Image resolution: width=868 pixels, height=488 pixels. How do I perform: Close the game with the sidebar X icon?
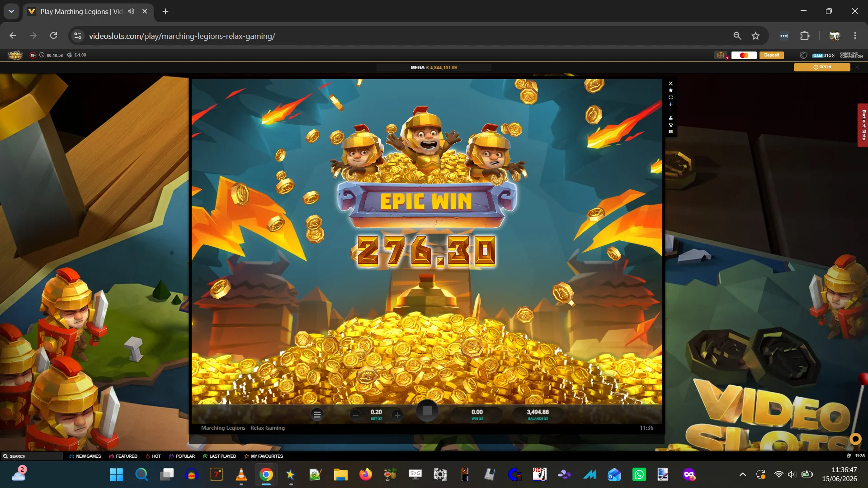tap(671, 84)
